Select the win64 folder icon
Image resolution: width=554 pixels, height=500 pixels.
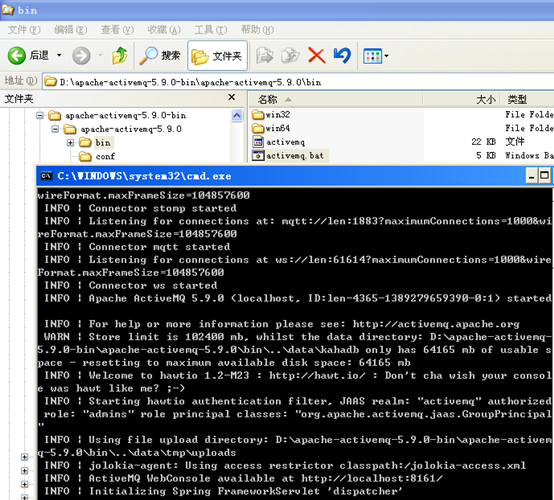[258, 128]
